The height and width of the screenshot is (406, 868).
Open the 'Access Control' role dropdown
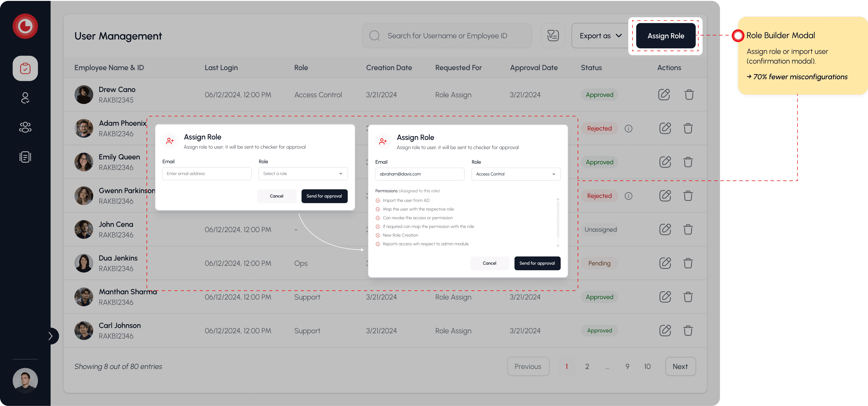(x=516, y=174)
